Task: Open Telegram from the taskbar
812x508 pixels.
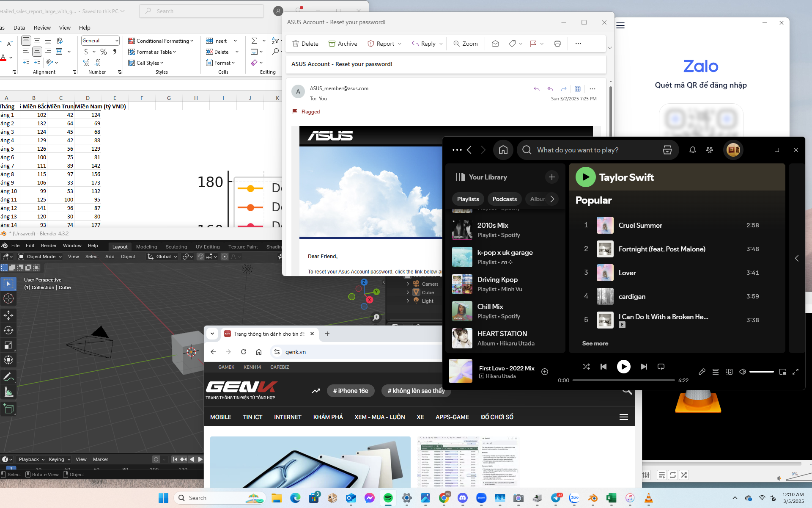Action: 556,498
